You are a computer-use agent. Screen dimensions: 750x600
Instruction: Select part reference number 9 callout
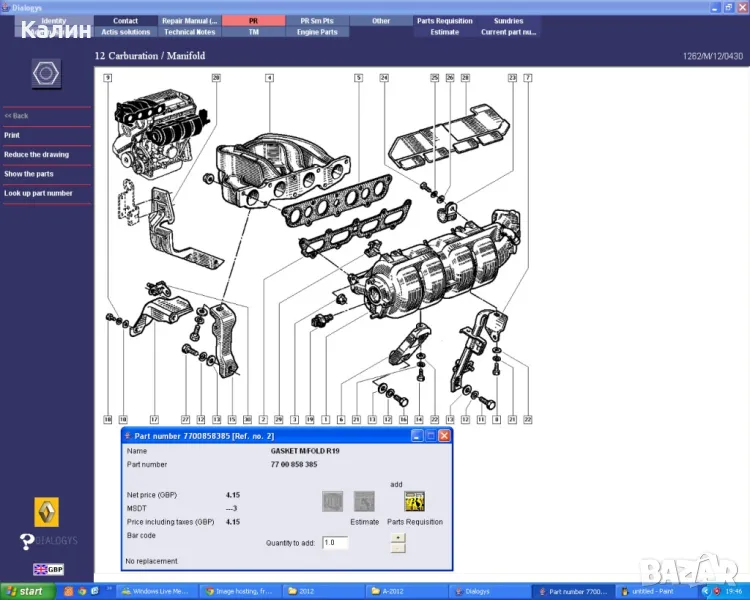(107, 77)
